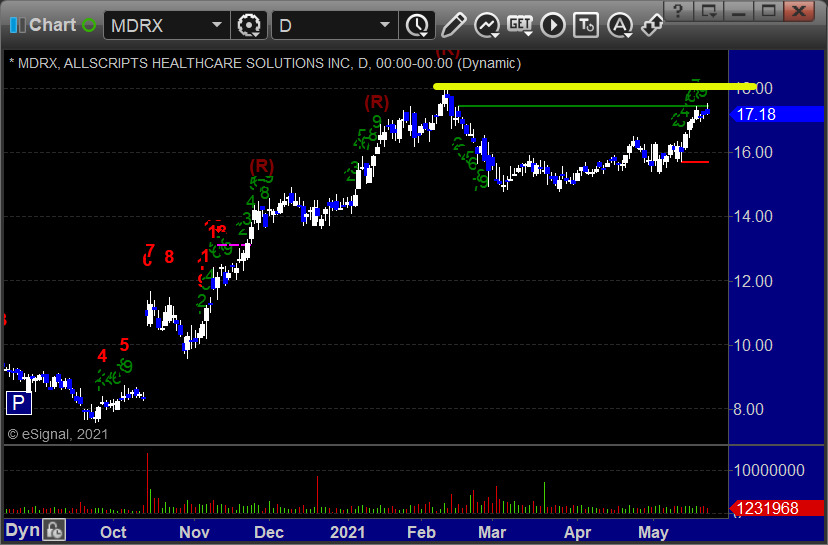
Task: Open the GET tools menu icon
Action: [x=520, y=25]
